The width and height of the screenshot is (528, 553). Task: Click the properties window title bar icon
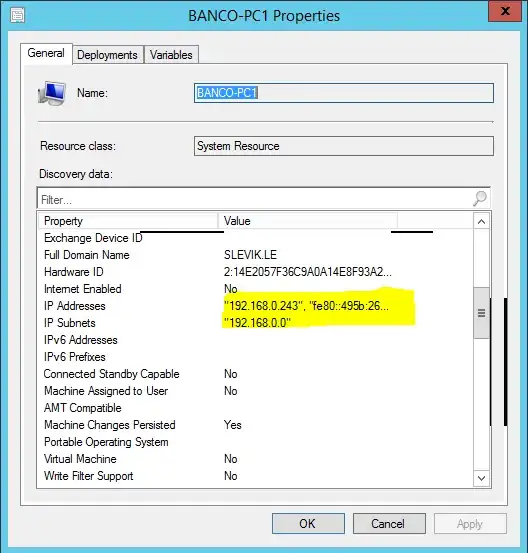17,16
